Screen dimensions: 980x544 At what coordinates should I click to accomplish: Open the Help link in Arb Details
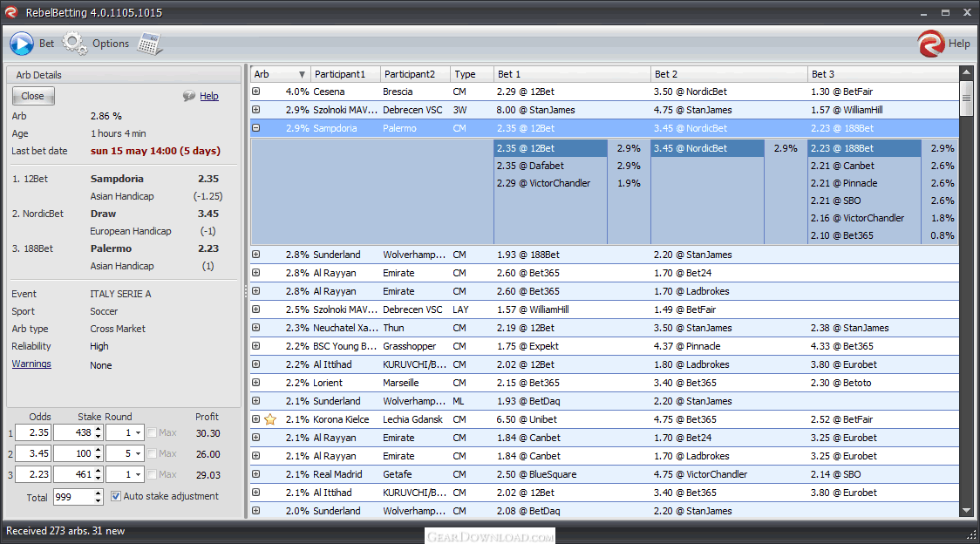[208, 96]
